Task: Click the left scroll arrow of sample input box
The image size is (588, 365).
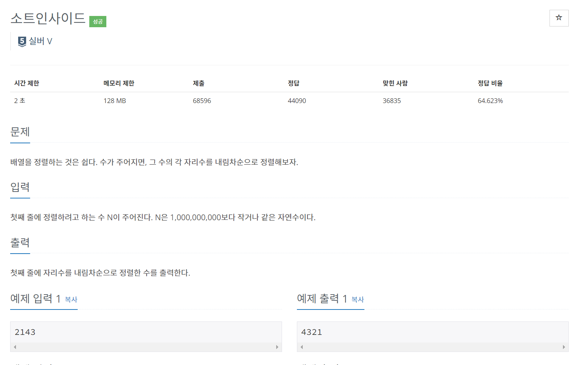Action: pos(15,347)
